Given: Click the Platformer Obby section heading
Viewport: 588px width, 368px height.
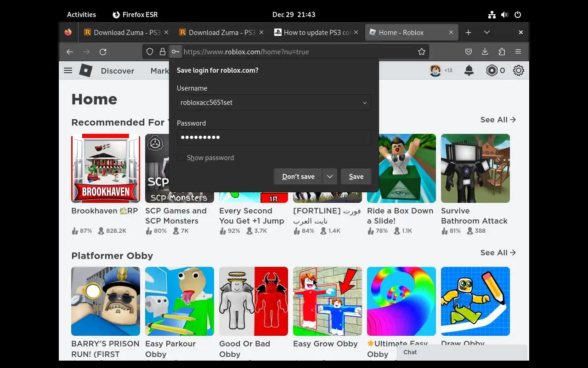Looking at the screenshot, I should 112,256.
